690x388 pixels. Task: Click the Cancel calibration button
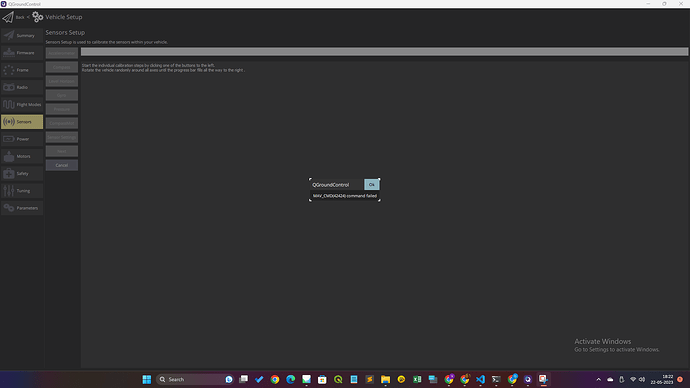62,165
